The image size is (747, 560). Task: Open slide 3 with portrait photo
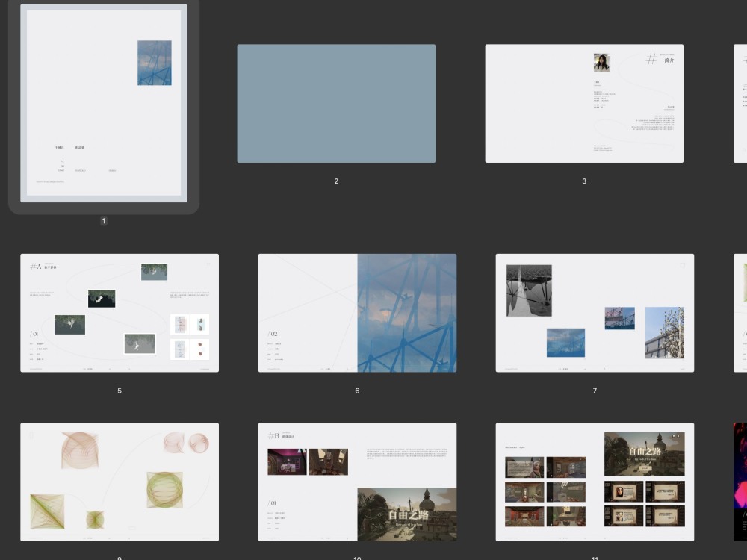584,103
